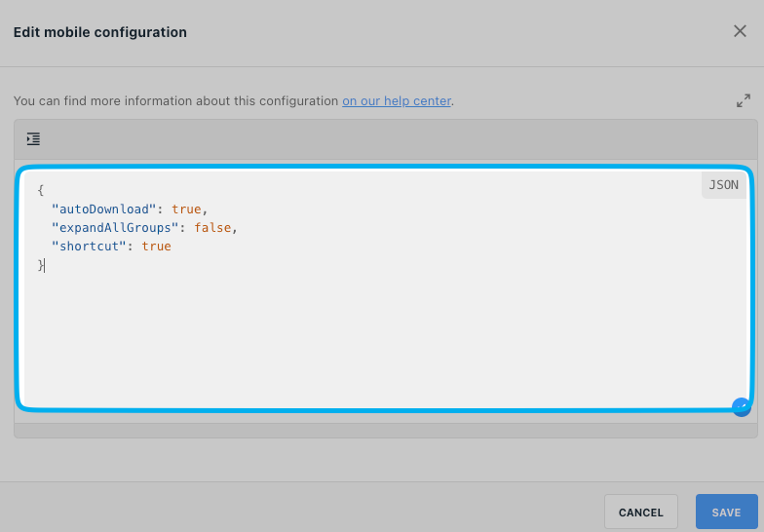
Task: Open the help center link
Action: coord(397,101)
